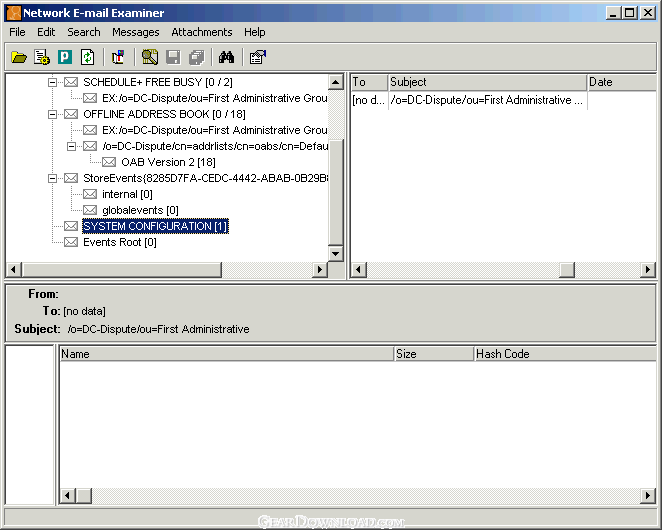This screenshot has width=662, height=530.
Task: Click the binoculars search icon
Action: tap(226, 57)
